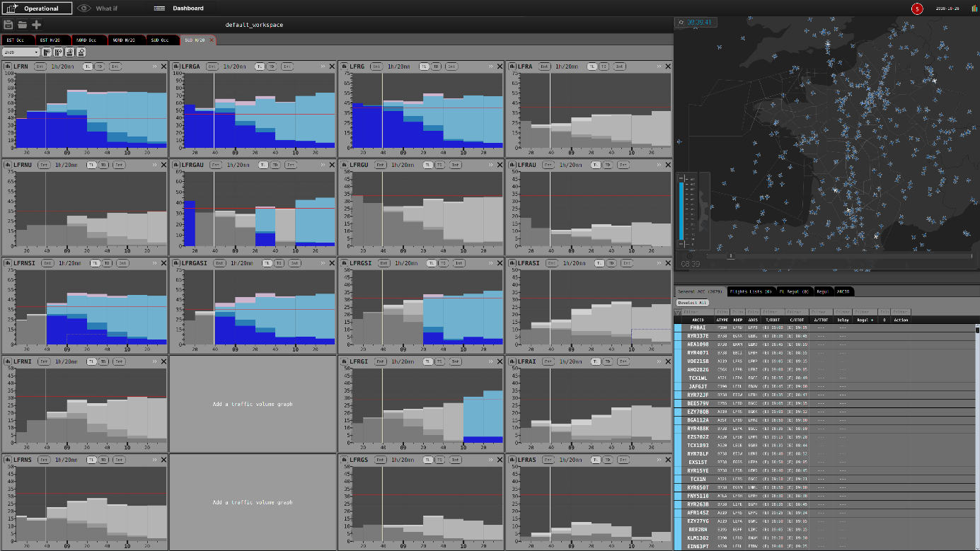Viewport: 980px width, 551px height.
Task: Toggle TD mode in LFRN panel
Action: (99, 66)
